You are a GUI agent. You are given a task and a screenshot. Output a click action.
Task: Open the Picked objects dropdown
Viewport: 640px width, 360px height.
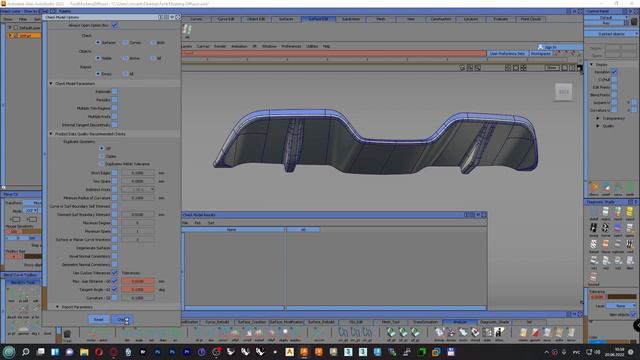pos(611,34)
